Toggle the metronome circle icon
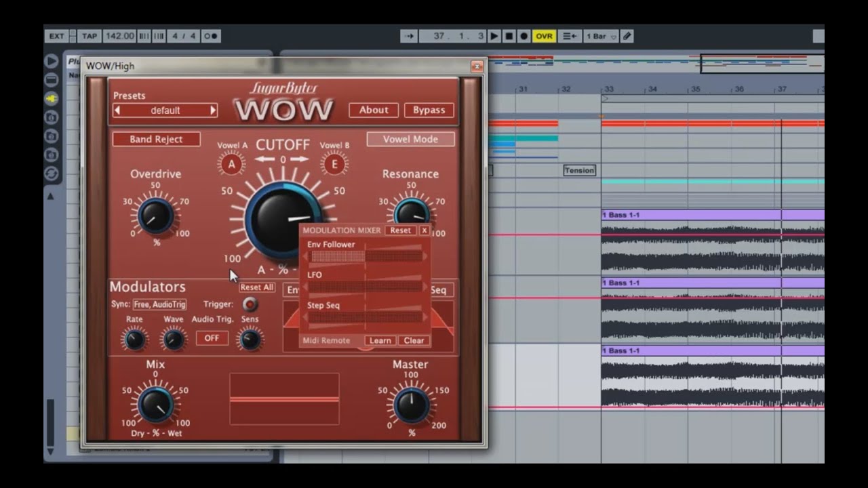Viewport: 868px width, 488px height. click(211, 36)
